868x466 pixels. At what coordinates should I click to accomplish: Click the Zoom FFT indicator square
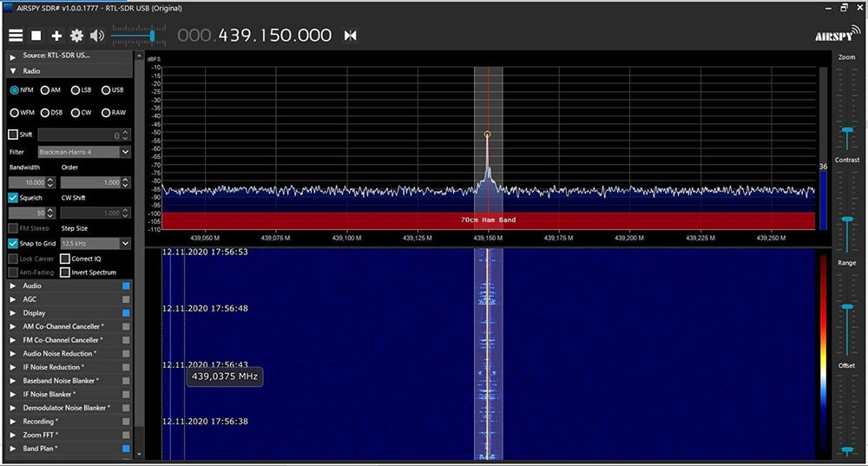(x=126, y=435)
